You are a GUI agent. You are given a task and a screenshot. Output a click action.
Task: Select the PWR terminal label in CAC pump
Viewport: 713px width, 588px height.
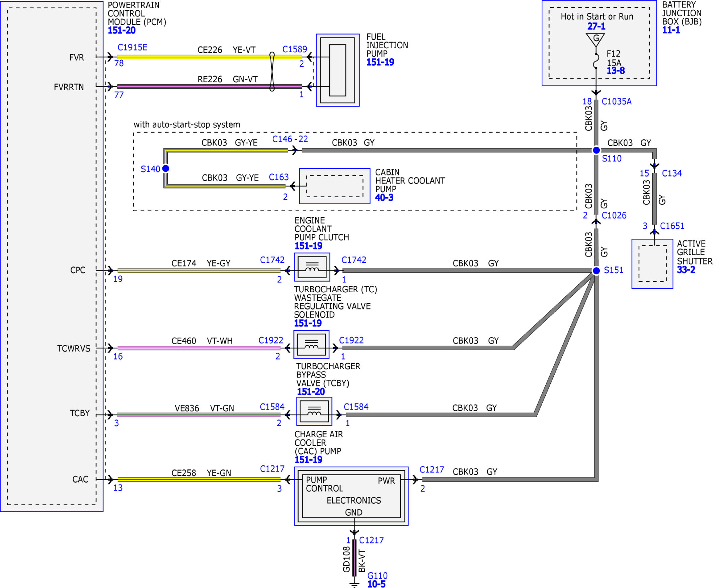[x=386, y=481]
